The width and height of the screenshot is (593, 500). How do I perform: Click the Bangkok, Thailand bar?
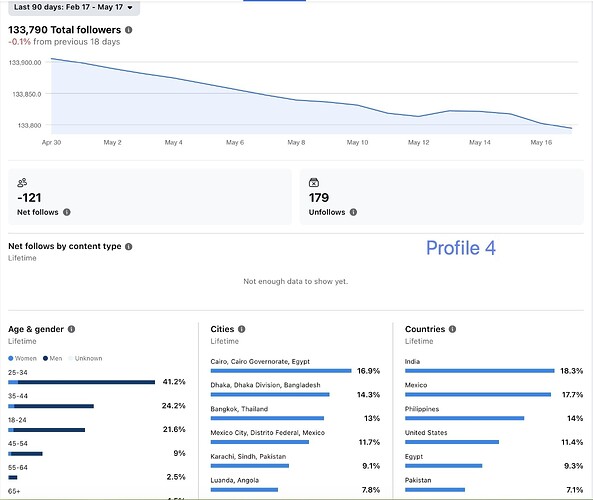(267, 418)
